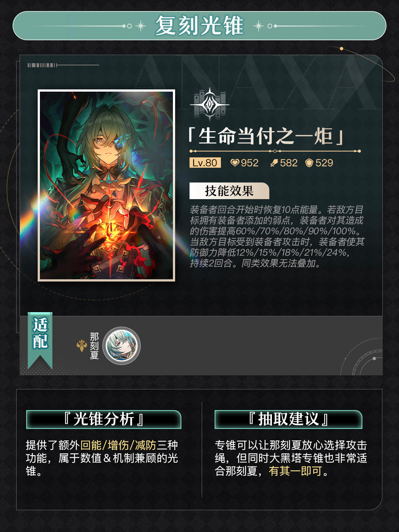Click the attack sword icon near 582
Viewport: 399px width, 532px height.
pyautogui.click(x=274, y=163)
